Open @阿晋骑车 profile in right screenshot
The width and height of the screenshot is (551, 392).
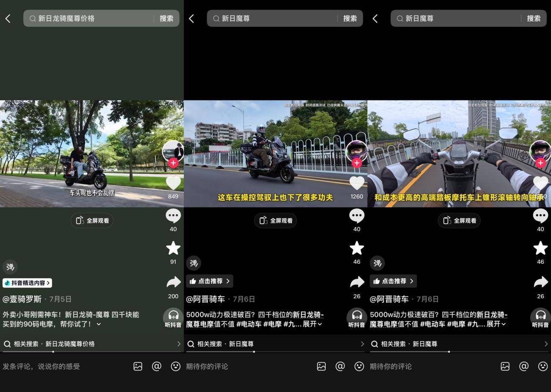[x=389, y=299]
